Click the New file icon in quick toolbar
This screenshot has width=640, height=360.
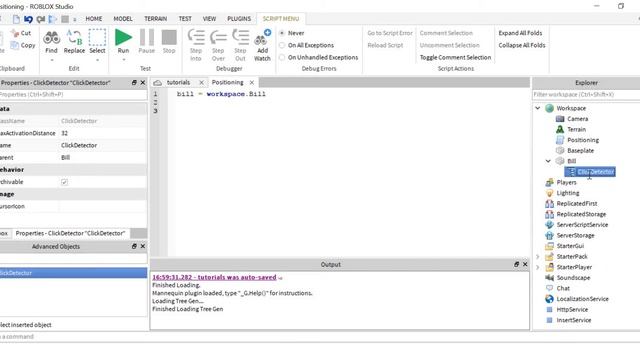tap(16, 19)
